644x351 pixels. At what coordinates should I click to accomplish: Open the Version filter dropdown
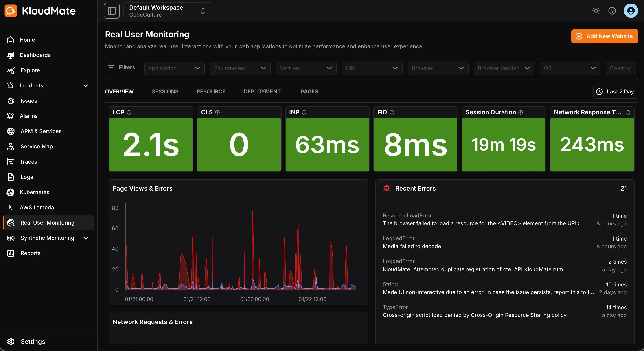pyautogui.click(x=306, y=68)
